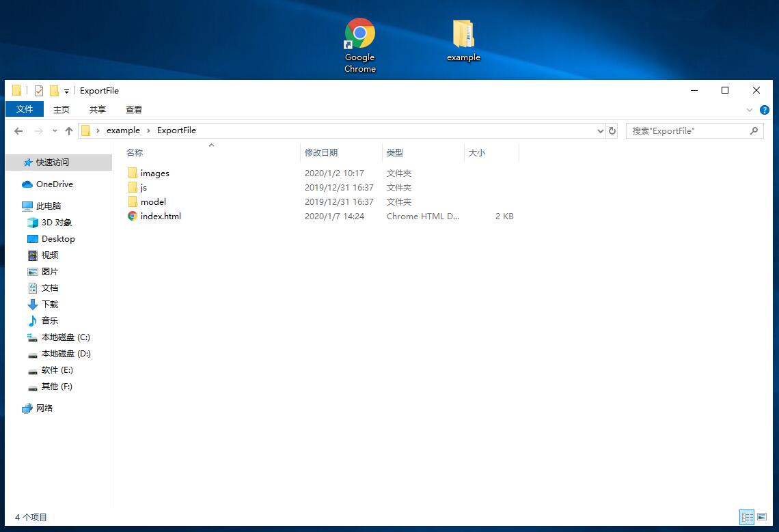Go up one folder level
Image resolution: width=779 pixels, height=532 pixels.
(x=68, y=131)
